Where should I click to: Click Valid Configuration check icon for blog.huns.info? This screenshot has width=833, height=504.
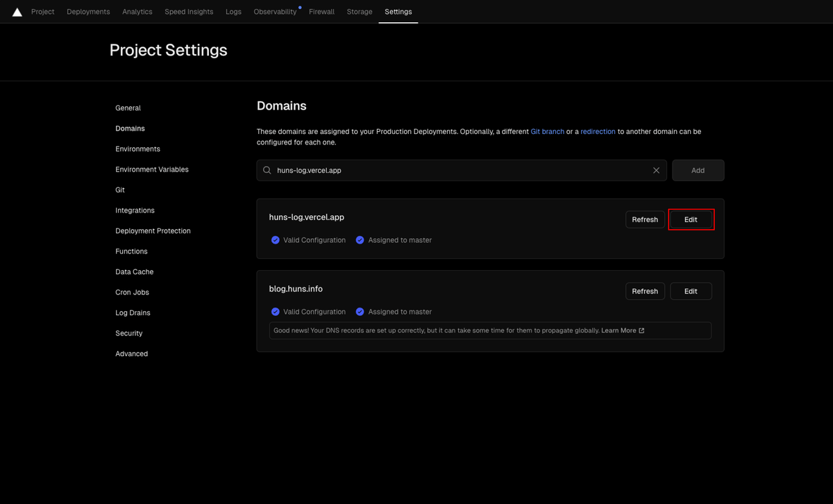276,312
